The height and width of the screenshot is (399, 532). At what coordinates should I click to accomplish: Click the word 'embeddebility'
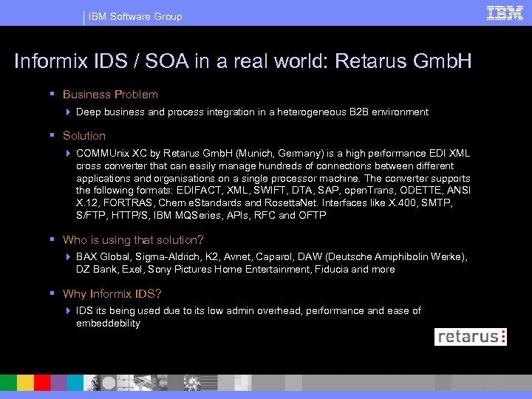coord(108,324)
